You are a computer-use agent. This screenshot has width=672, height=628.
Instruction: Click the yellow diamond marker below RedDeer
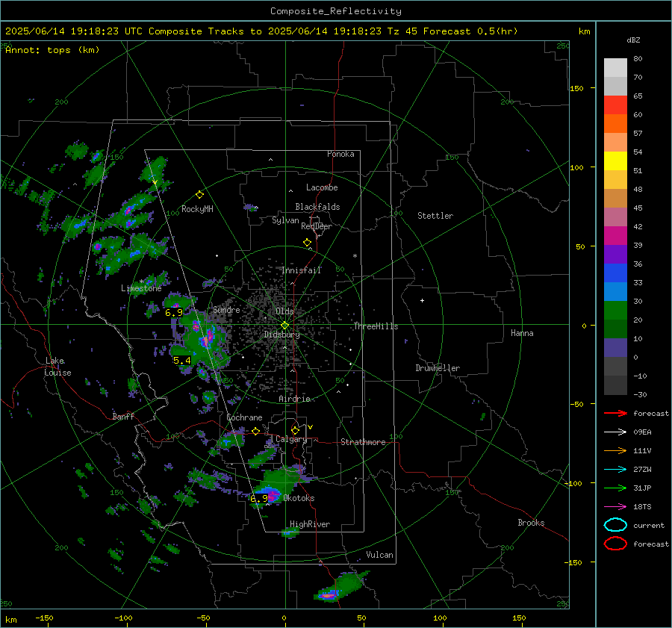pos(307,243)
